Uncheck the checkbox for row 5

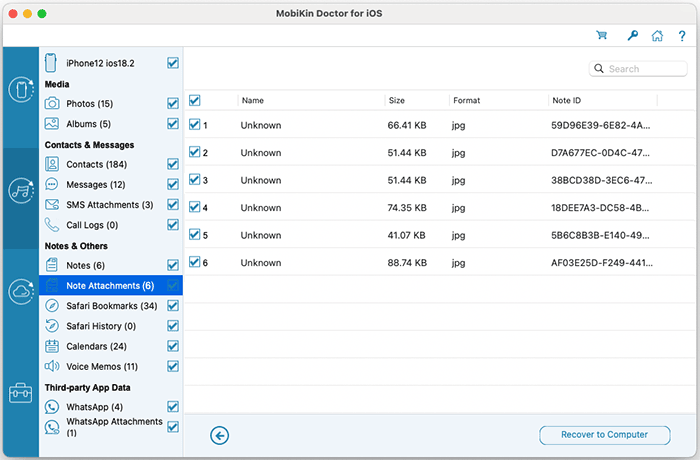(x=194, y=234)
